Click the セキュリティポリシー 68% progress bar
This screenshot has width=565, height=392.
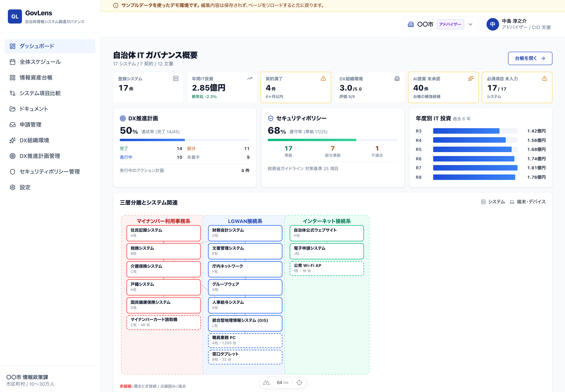(x=332, y=140)
